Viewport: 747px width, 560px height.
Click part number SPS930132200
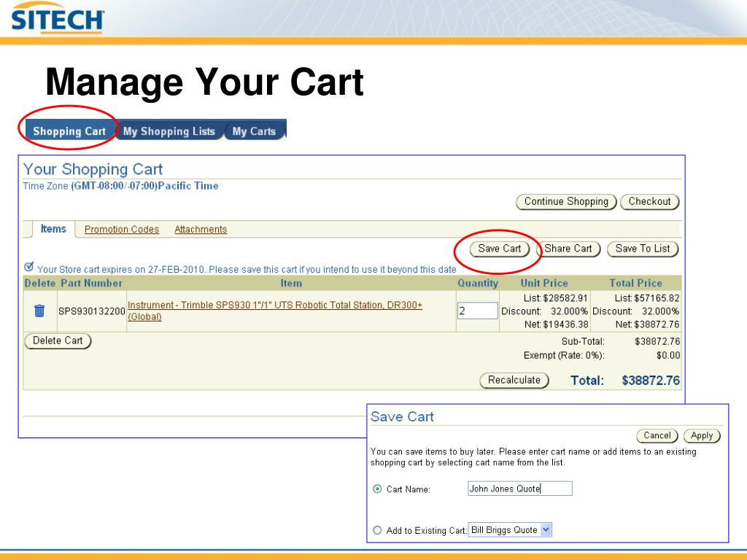[91, 311]
